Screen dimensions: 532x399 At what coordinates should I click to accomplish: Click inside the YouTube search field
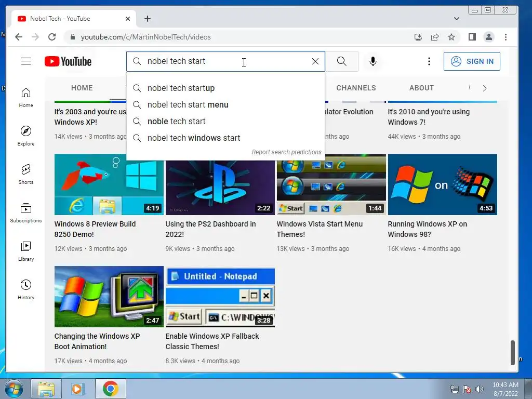pos(225,61)
